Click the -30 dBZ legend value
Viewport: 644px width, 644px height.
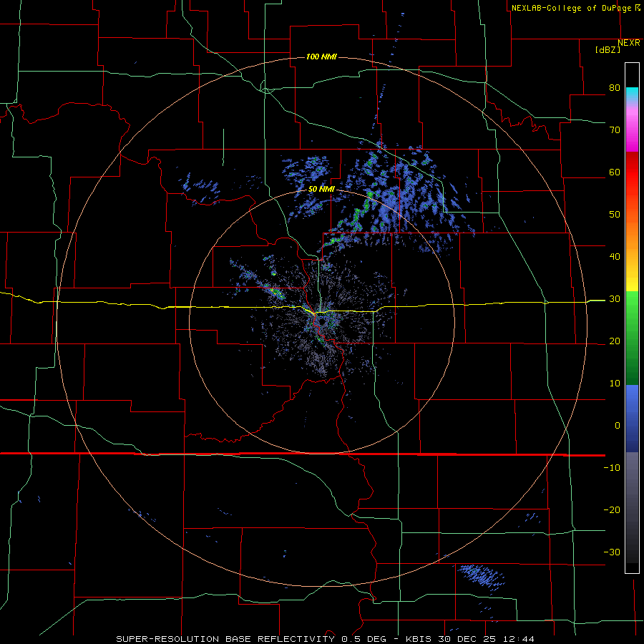click(612, 552)
